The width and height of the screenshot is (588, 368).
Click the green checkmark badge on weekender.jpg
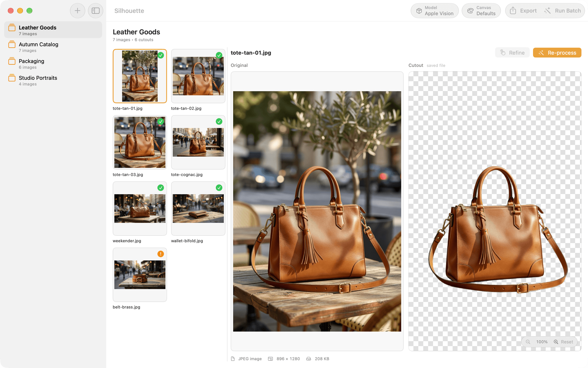pos(161,188)
